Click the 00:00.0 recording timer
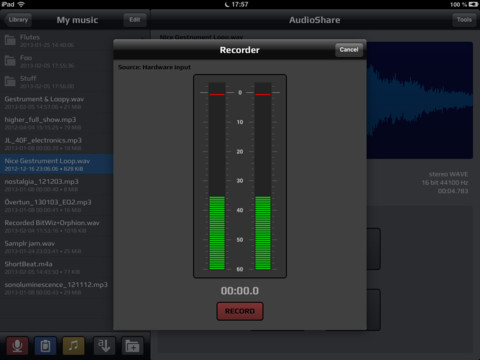 [240, 291]
